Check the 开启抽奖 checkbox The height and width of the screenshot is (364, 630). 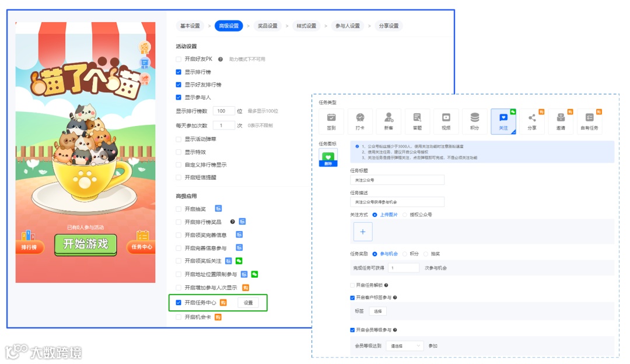point(178,209)
